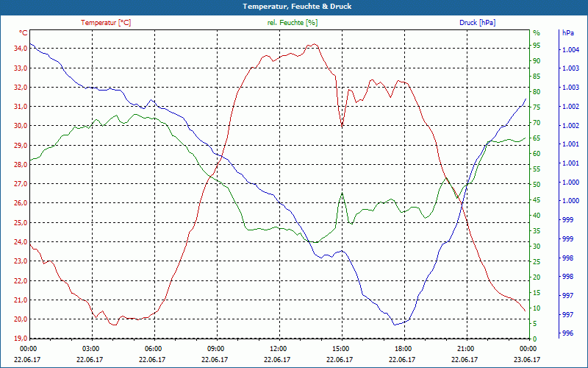Click temperature axis value '27,0'
Image resolution: width=588 pixels, height=368 pixels.
tap(21, 184)
